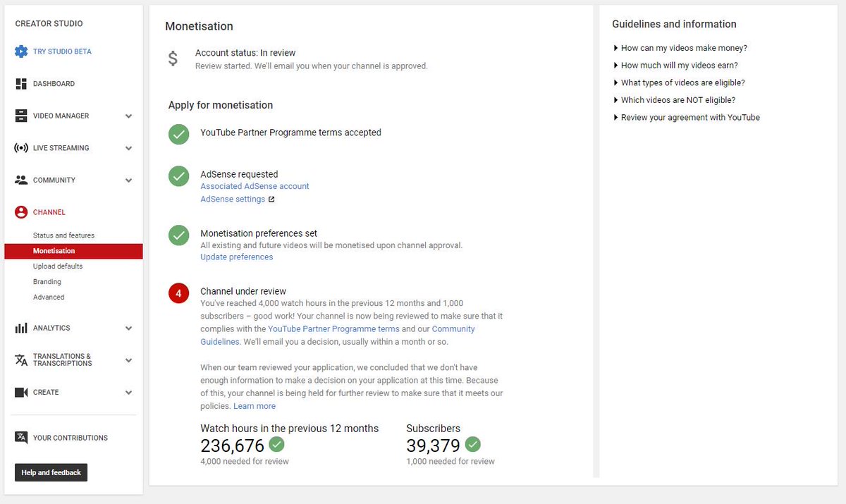Screen dimensions: 846x504
Task: Click the Create camera icon
Action: click(21, 392)
